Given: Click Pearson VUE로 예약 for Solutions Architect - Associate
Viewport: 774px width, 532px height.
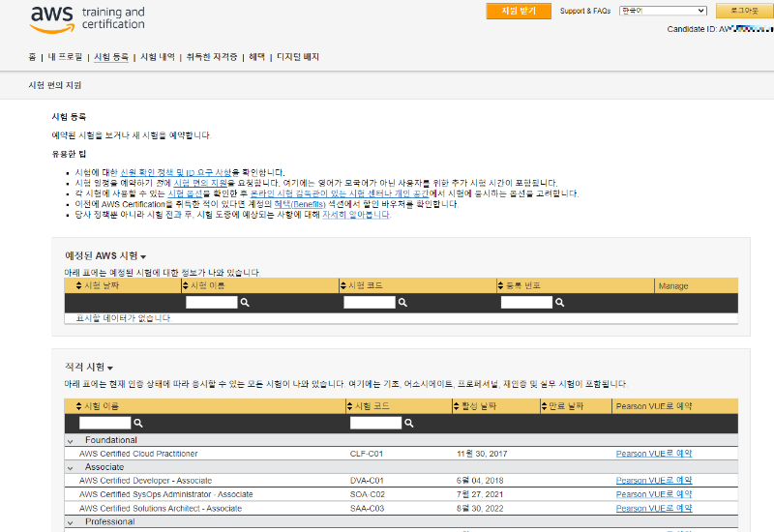Looking at the screenshot, I should click(x=654, y=508).
